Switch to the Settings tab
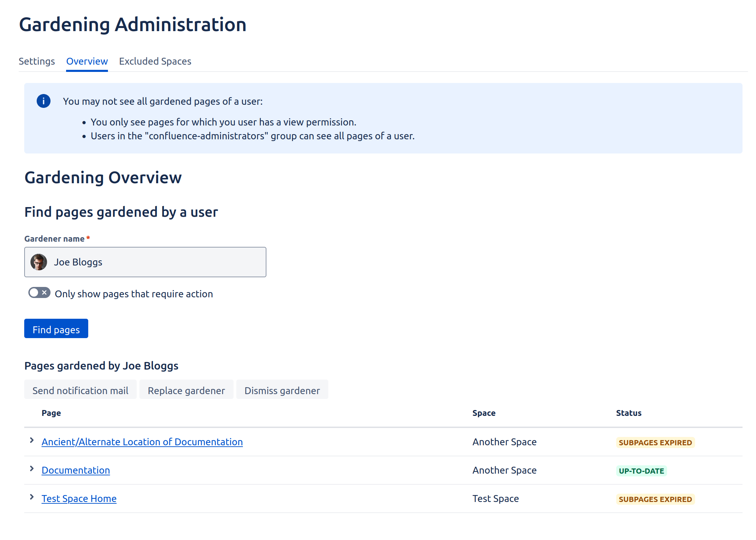This screenshot has width=756, height=540. pyautogui.click(x=37, y=61)
